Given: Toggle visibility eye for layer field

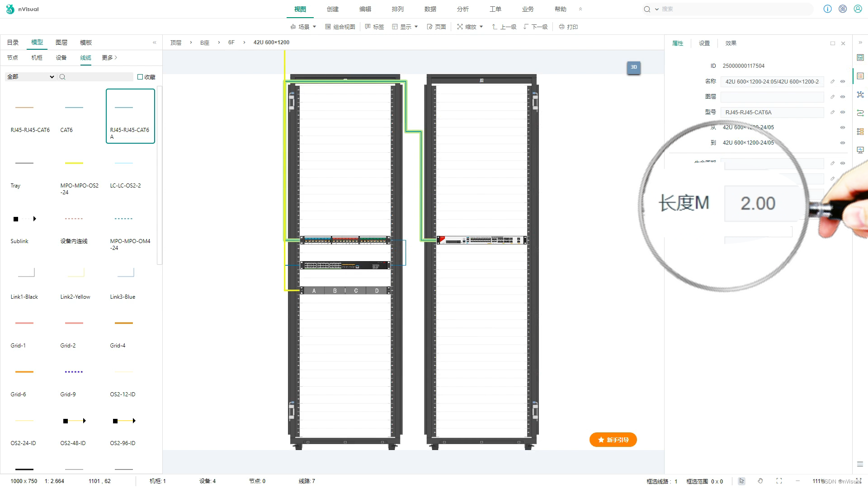Looking at the screenshot, I should [843, 97].
